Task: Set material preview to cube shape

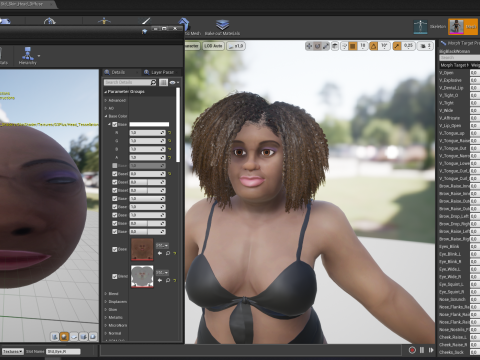Action: pos(83,337)
